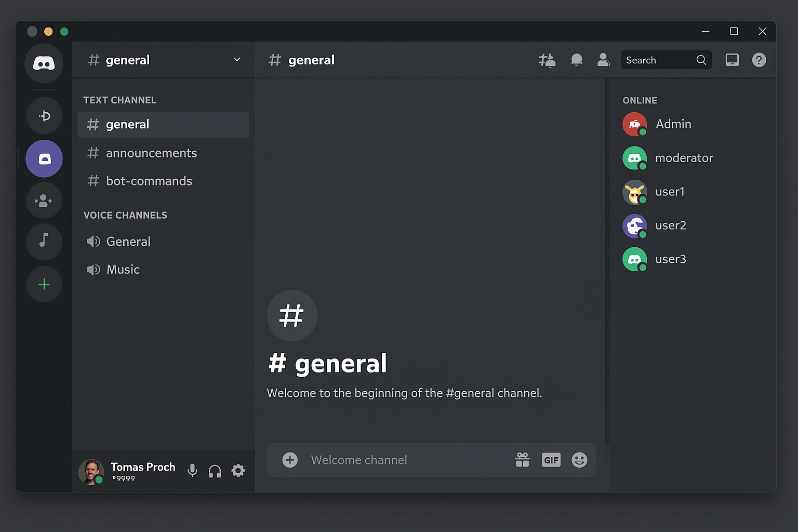Switch to the announcements channel
The image size is (798, 532).
[151, 153]
